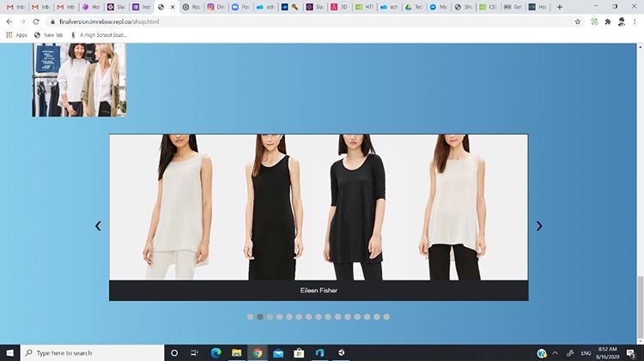The image size is (644, 361).
Task: Launch Microsoft Edge from the taskbar
Action: [216, 352]
